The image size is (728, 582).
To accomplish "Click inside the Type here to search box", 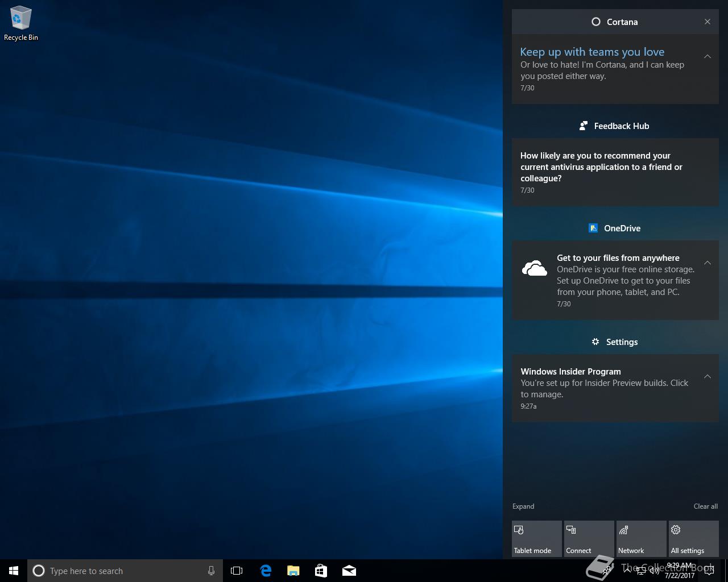I will tap(125, 571).
